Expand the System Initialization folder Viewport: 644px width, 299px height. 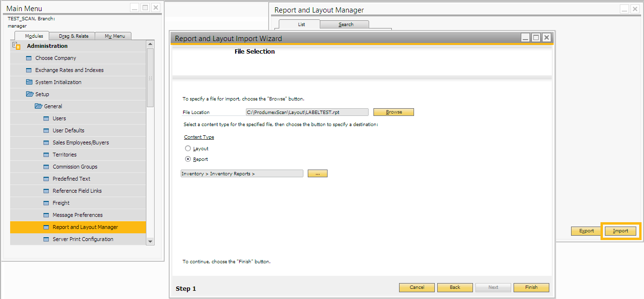29,82
